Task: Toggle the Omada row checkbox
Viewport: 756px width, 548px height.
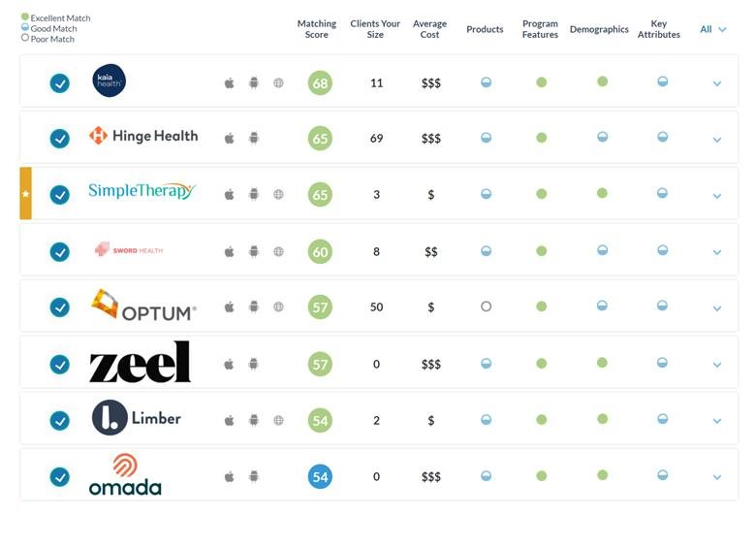Action: 60,477
